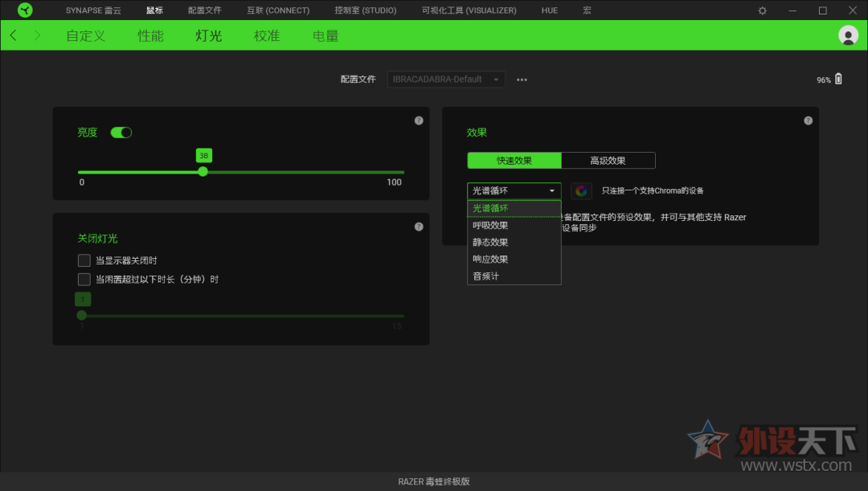Select 响应效果 from the list
Image resolution: width=868 pixels, height=491 pixels.
pyautogui.click(x=514, y=259)
